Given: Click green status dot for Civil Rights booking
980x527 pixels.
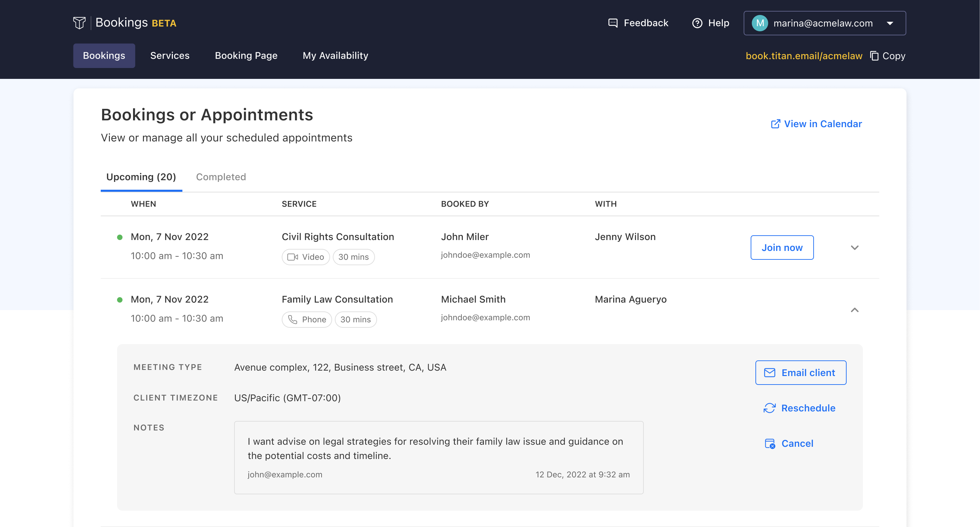Looking at the screenshot, I should (x=119, y=237).
